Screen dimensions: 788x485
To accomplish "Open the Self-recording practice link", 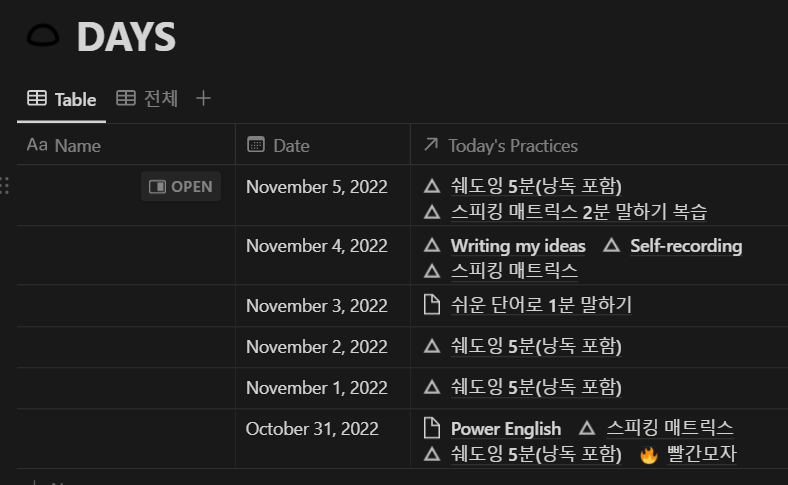I will click(686, 246).
